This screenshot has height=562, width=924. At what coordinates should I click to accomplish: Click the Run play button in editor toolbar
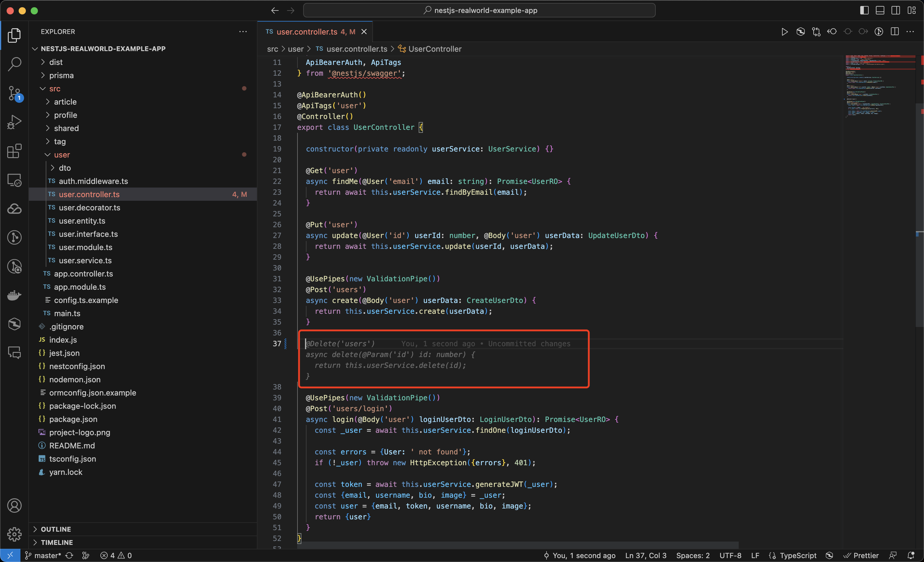point(784,32)
